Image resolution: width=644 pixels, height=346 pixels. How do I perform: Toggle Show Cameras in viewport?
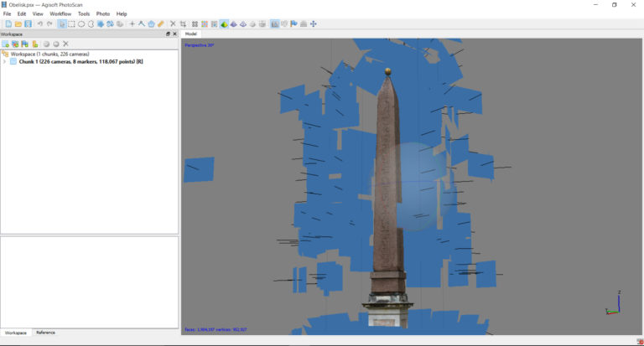(275, 23)
